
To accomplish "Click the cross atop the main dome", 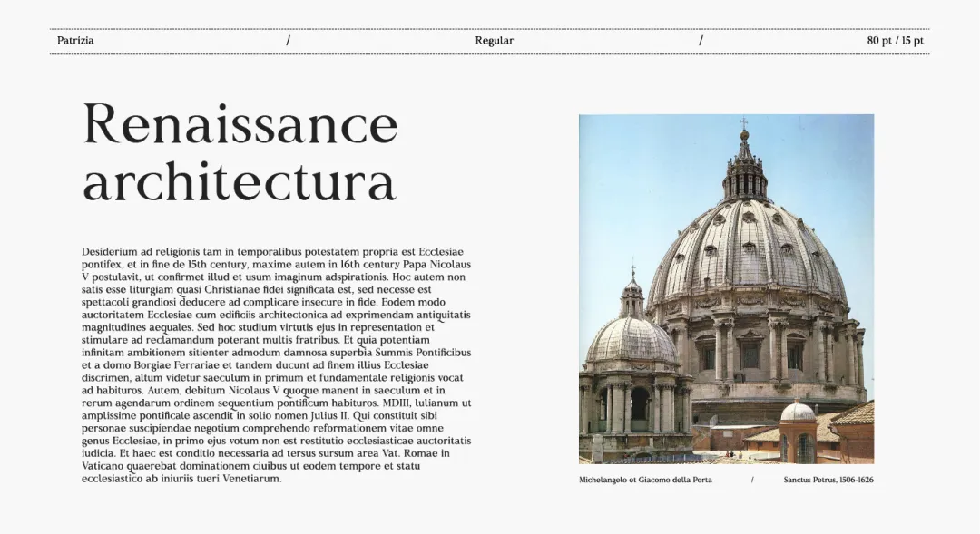I will click(x=743, y=122).
